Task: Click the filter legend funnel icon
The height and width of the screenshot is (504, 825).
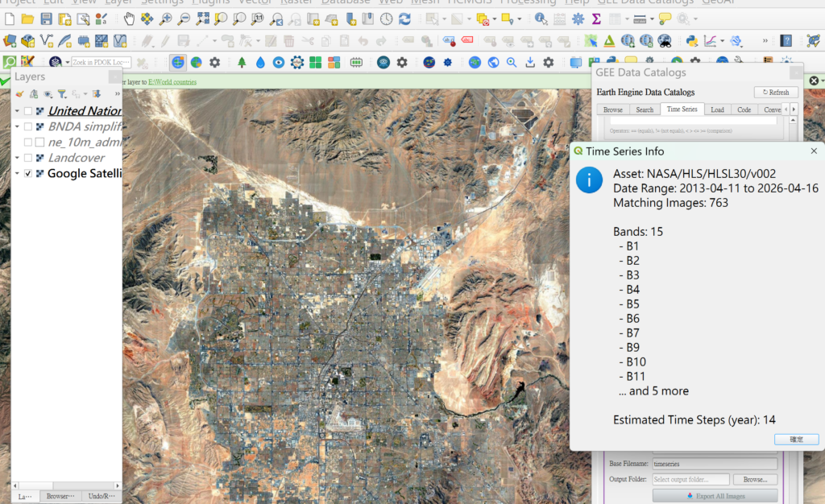Action: tap(61, 94)
